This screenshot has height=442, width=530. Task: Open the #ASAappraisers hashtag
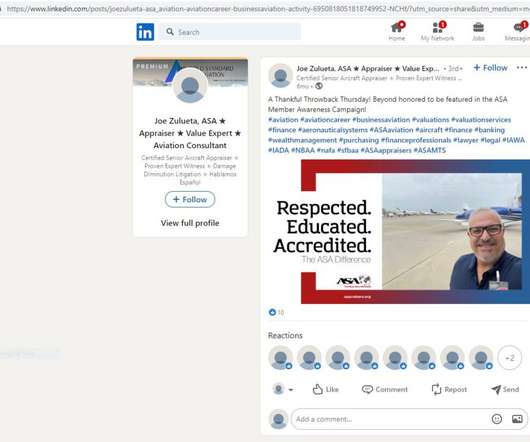coord(386,150)
